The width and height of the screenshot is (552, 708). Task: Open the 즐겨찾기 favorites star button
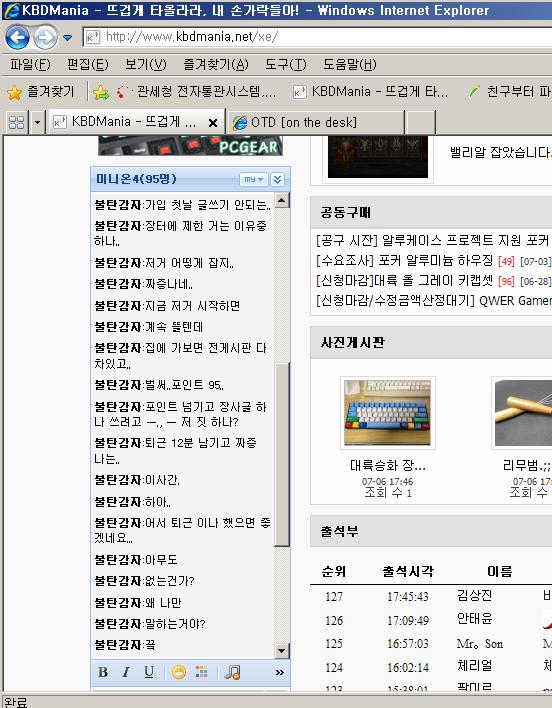[x=40, y=92]
